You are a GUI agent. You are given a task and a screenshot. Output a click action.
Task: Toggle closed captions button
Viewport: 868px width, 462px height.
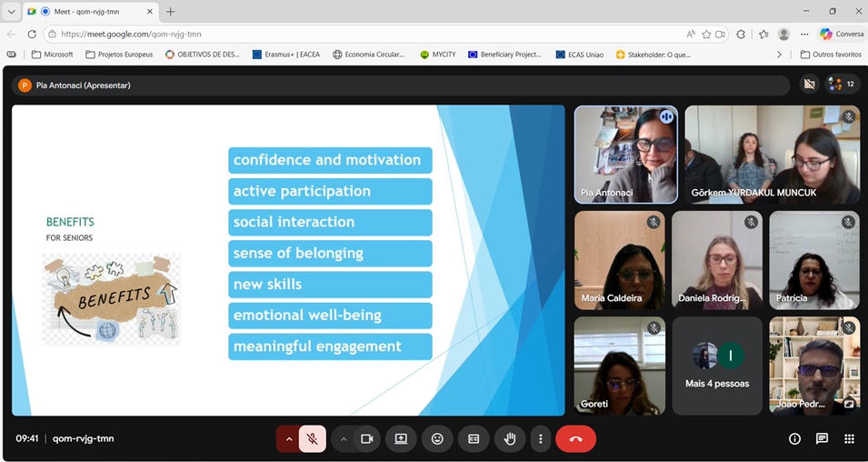click(x=473, y=438)
